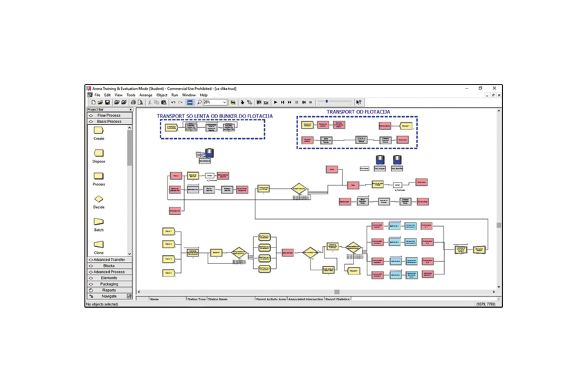
Task: Click the Project Bar scroll down arrow
Action: 130,254
